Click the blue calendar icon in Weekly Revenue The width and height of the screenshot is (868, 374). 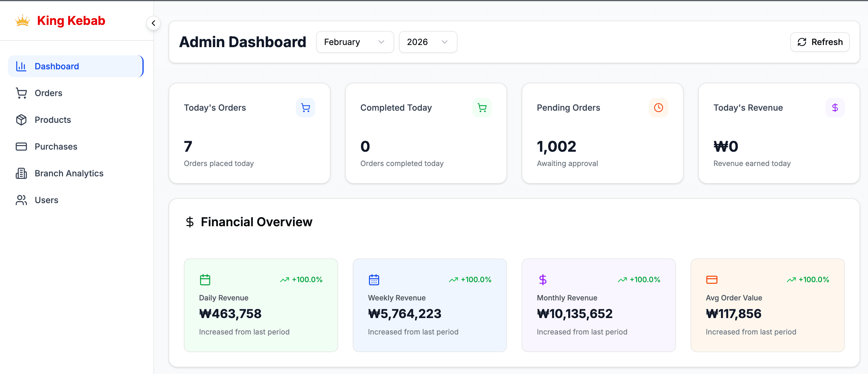point(374,280)
